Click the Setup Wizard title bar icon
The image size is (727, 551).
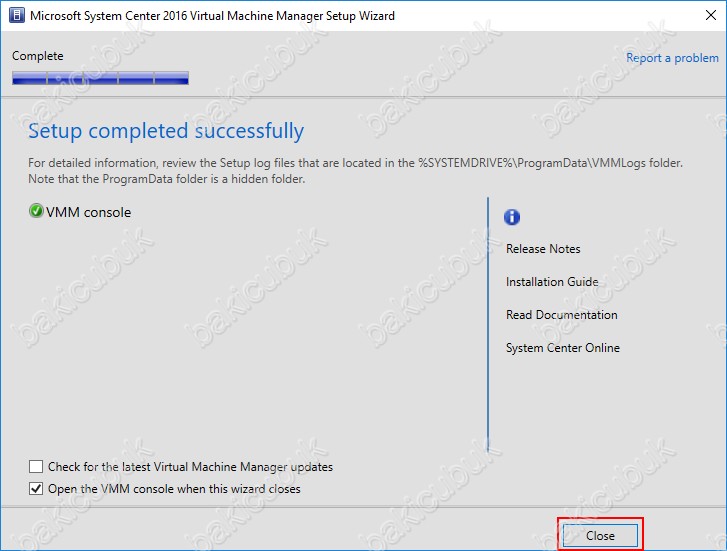tap(17, 15)
